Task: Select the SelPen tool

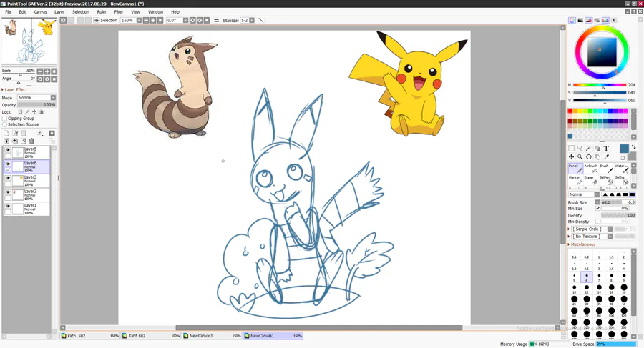Action: [606, 180]
